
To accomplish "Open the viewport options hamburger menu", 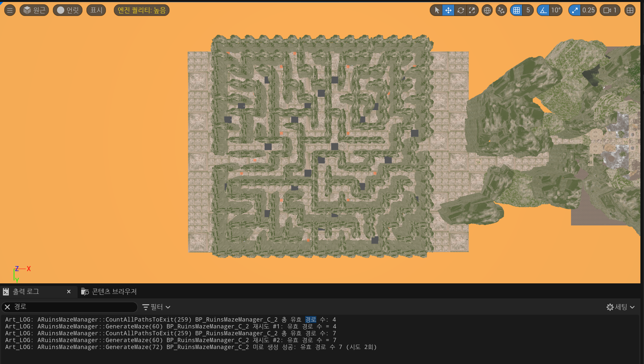I will (10, 10).
